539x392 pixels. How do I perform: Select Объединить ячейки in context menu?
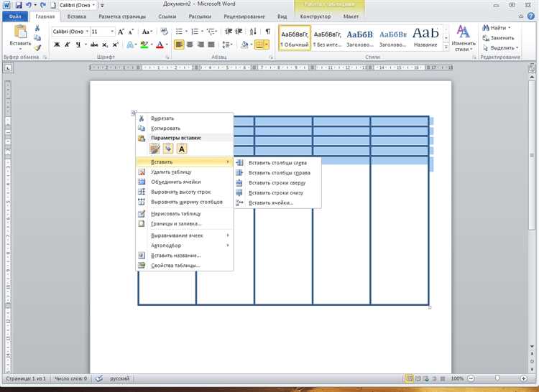185,182
